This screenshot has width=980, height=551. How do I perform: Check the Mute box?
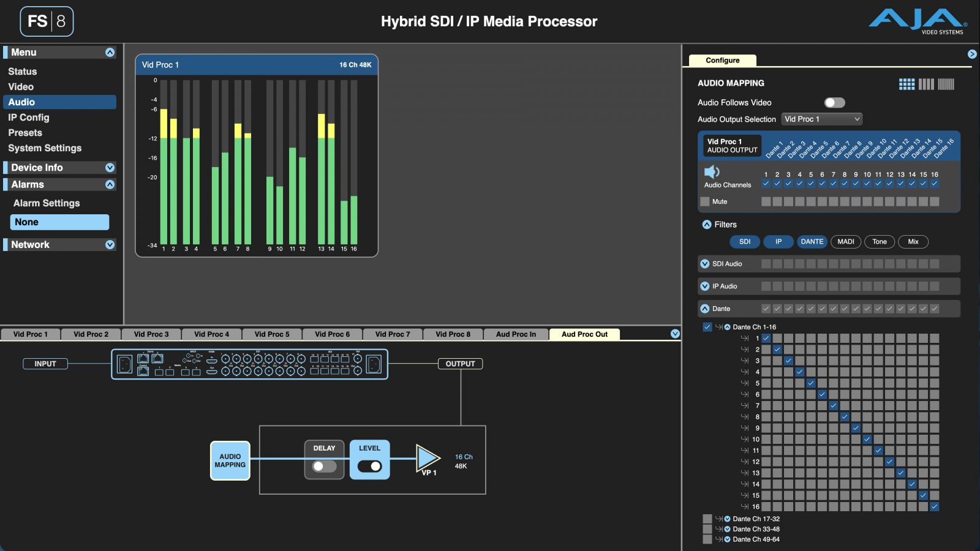pos(705,201)
